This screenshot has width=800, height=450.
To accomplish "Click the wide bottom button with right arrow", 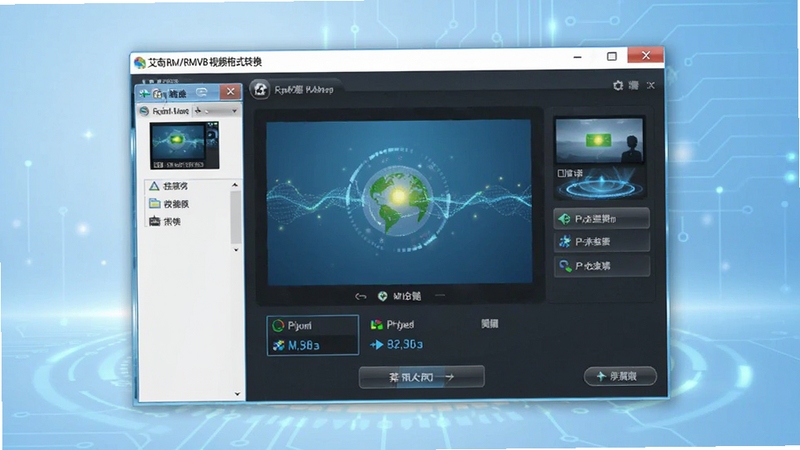I will (x=421, y=377).
